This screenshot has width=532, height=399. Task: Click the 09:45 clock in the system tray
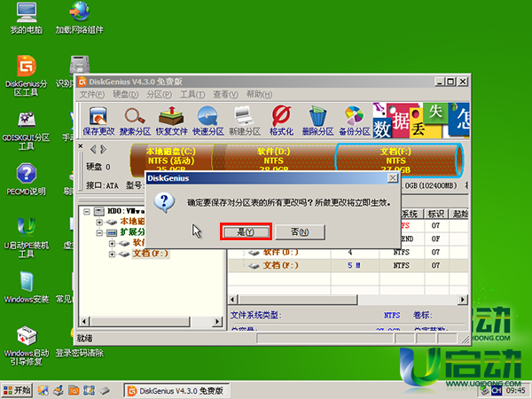[x=516, y=390]
